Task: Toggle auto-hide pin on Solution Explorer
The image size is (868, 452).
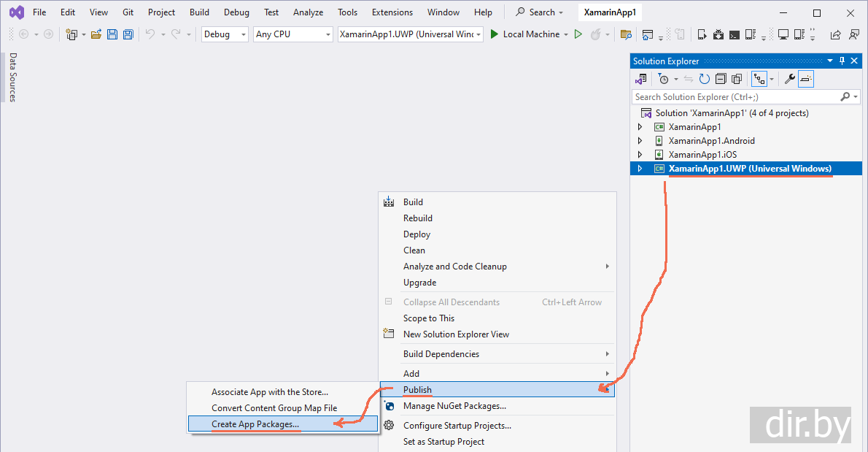Action: coord(842,61)
